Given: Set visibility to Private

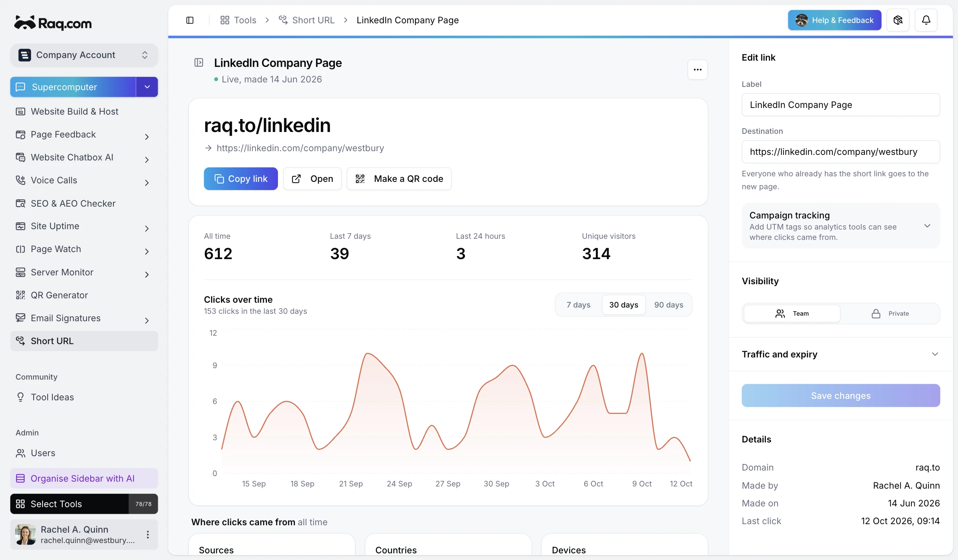Looking at the screenshot, I should (890, 314).
